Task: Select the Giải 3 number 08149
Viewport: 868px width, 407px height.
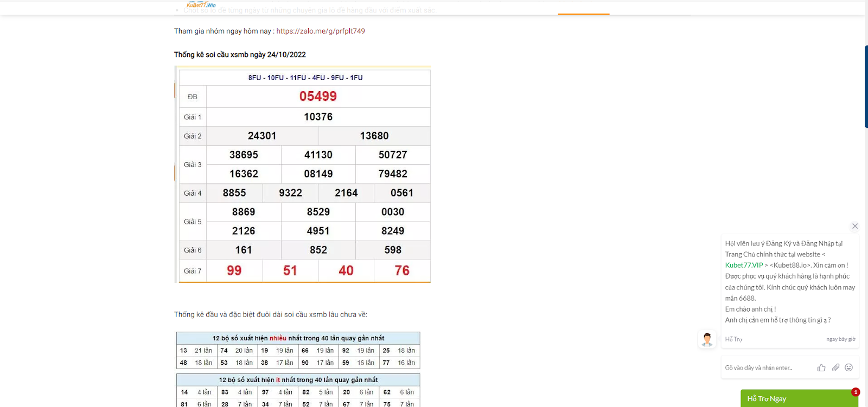Action: click(x=318, y=174)
